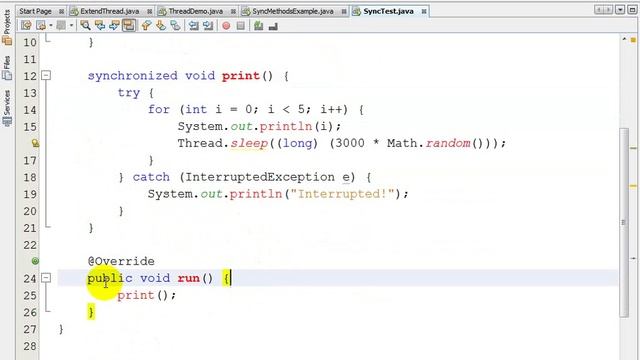Screen dimensions: 640x360
Task: Click the Uncomment toolbar icon
Action: [273, 26]
